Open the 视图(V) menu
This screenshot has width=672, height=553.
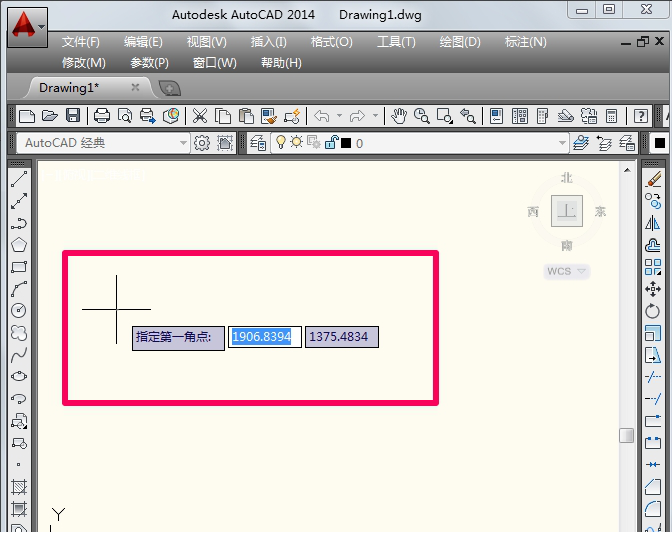(x=207, y=42)
